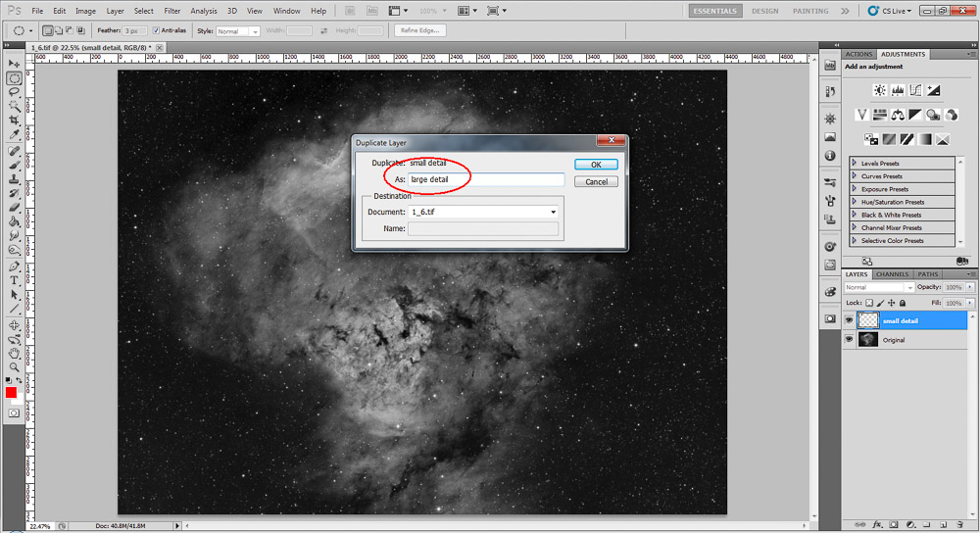Viewport: 980px width, 533px height.
Task: Open CS Live
Action: click(x=890, y=11)
